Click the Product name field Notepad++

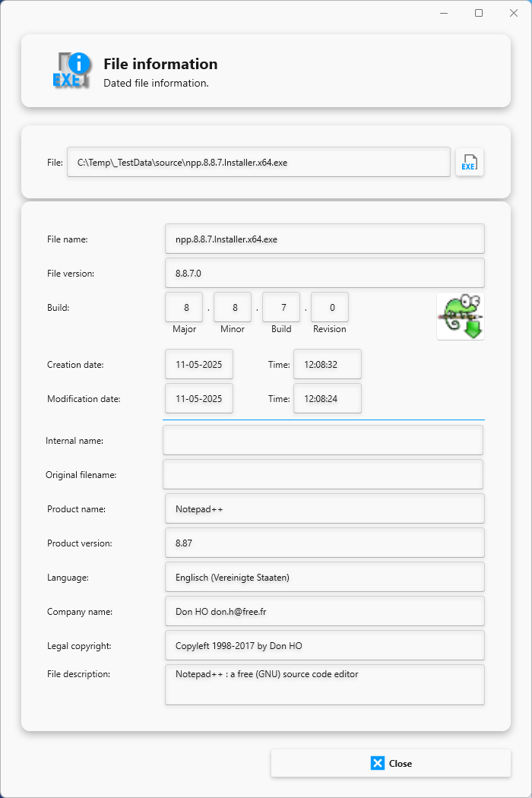[325, 508]
